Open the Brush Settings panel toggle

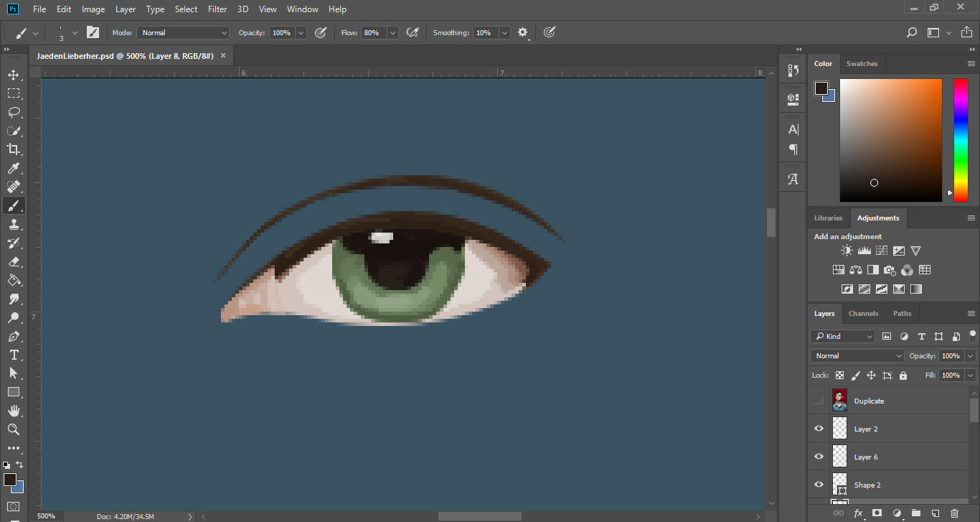93,32
